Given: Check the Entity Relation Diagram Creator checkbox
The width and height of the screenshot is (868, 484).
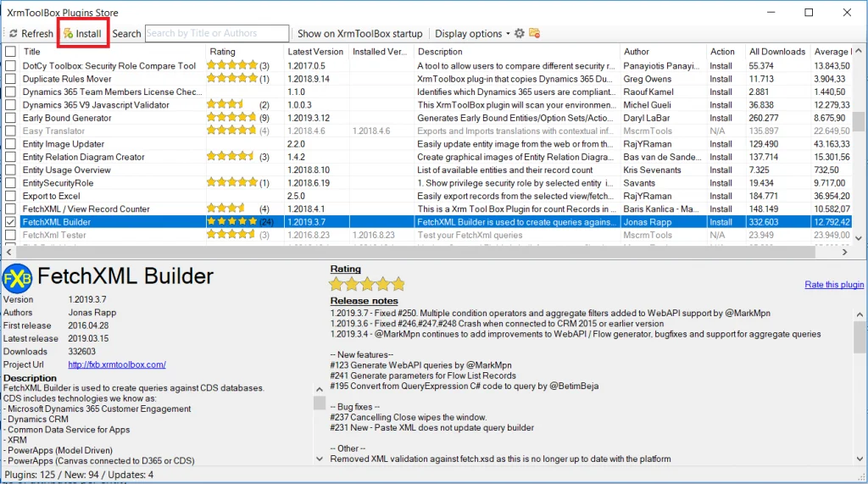Looking at the screenshot, I should 10,157.
